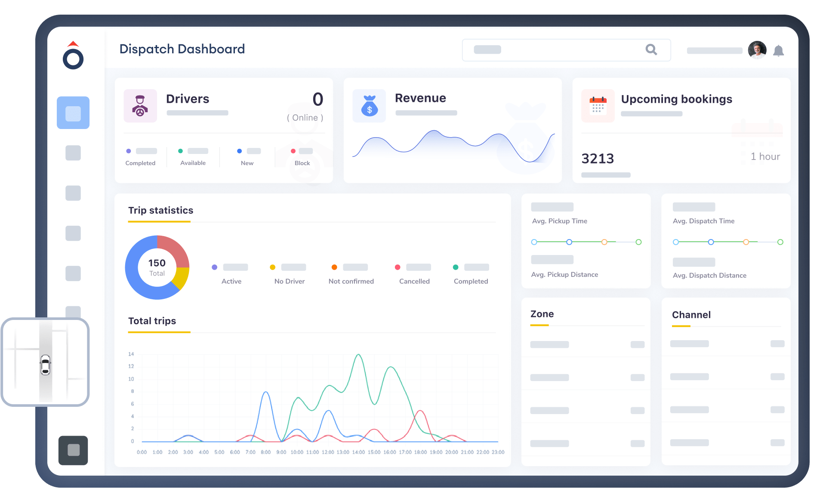Start a search with the magnifier icon
826x504 pixels.
click(651, 50)
